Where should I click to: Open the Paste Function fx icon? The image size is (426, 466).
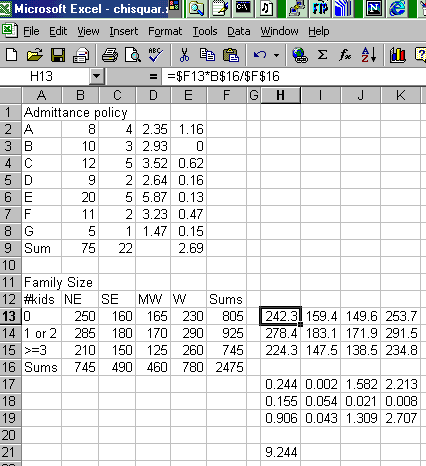345,55
